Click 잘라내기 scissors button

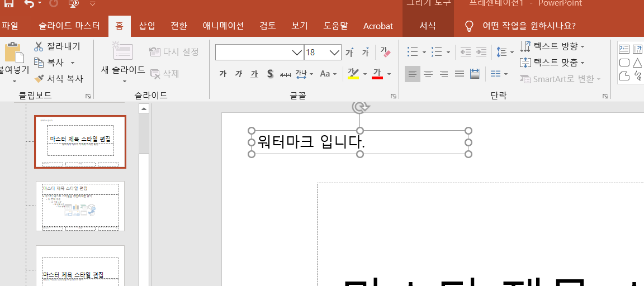[x=58, y=46]
